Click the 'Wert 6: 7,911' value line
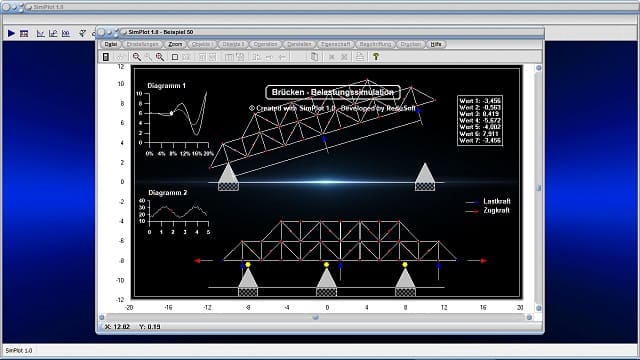 (480, 134)
